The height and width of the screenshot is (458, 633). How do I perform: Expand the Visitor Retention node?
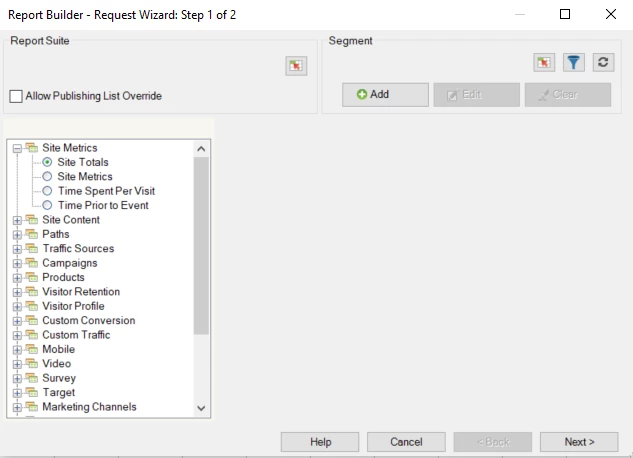pyautogui.click(x=17, y=292)
